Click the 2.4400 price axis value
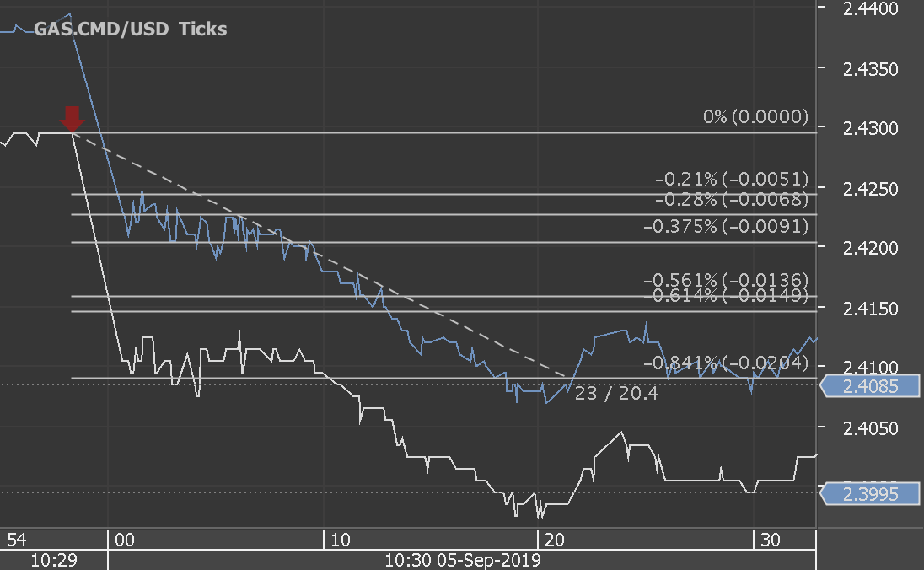Viewport: 924px width, 570px height. coord(870,8)
